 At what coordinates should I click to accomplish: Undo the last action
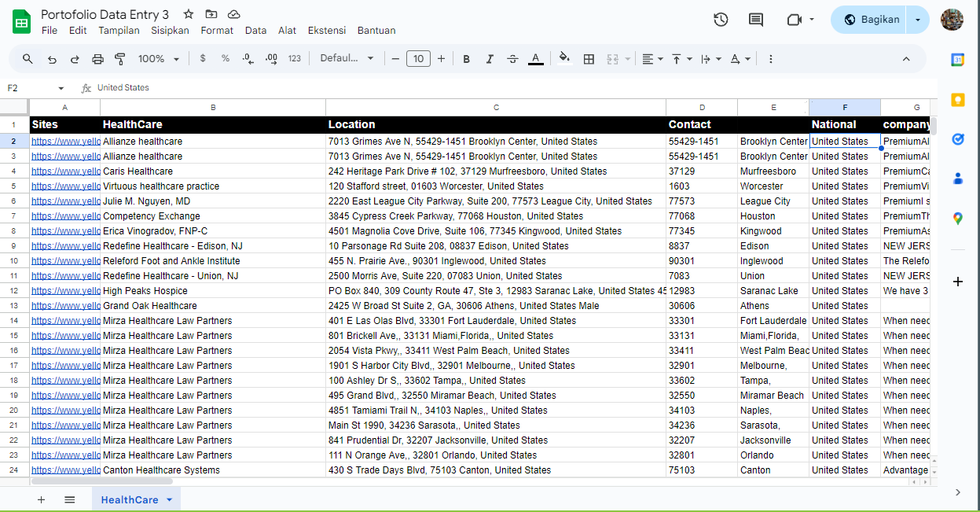tap(52, 59)
